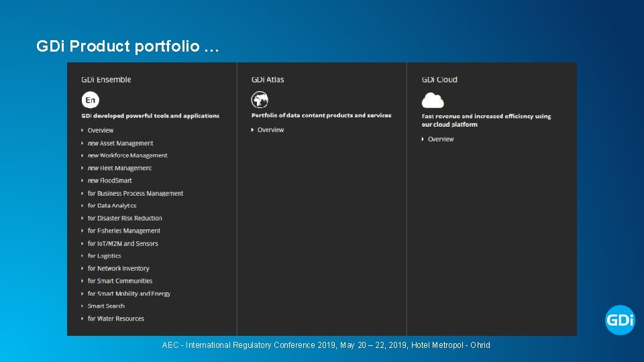Open the Smart Search entry
Screen dimensions: 644x362
click(106, 306)
